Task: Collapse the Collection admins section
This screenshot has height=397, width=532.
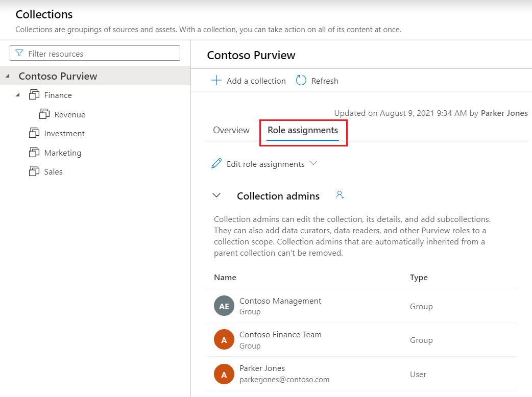Action: pyautogui.click(x=216, y=195)
